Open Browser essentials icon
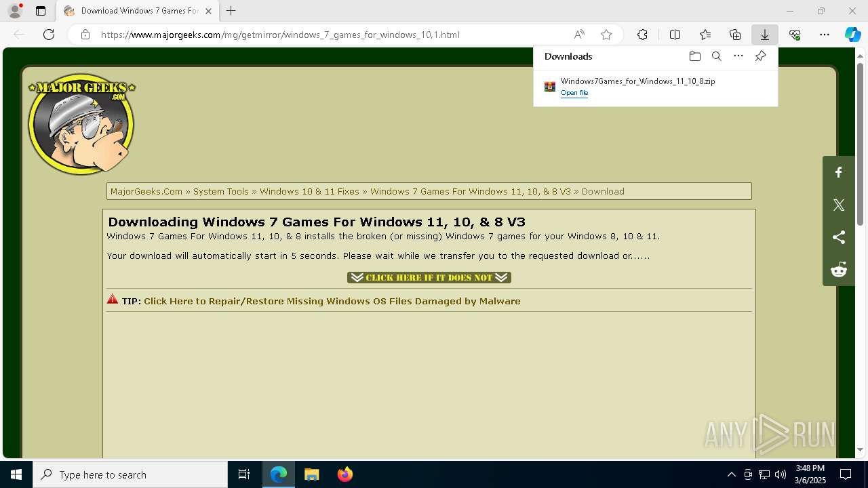868x488 pixels. (795, 35)
